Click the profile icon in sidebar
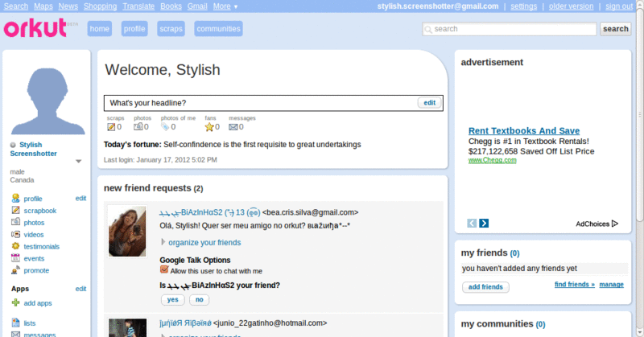Viewport: 644px width, 337px height. 15,199
